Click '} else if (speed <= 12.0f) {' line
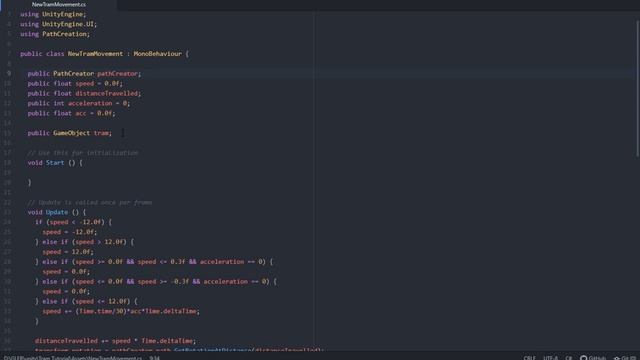Image resolution: width=640 pixels, height=360 pixels. point(86,302)
